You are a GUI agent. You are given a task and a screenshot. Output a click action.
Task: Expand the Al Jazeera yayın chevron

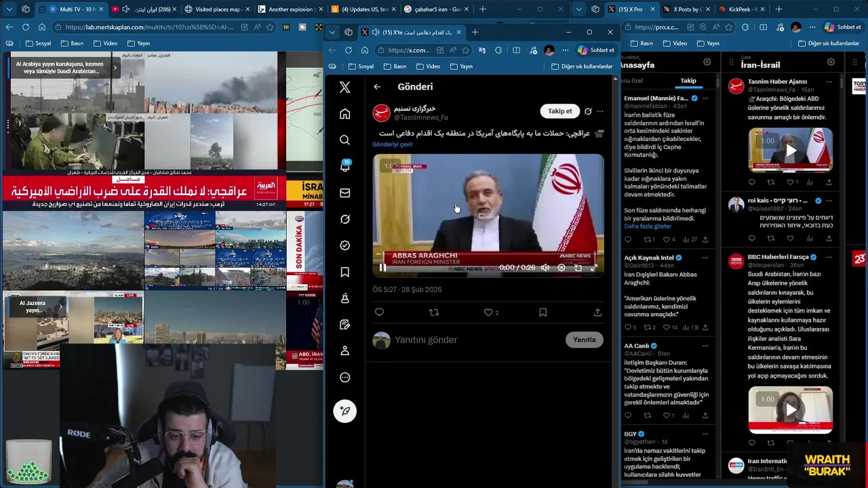pyautogui.click(x=60, y=306)
